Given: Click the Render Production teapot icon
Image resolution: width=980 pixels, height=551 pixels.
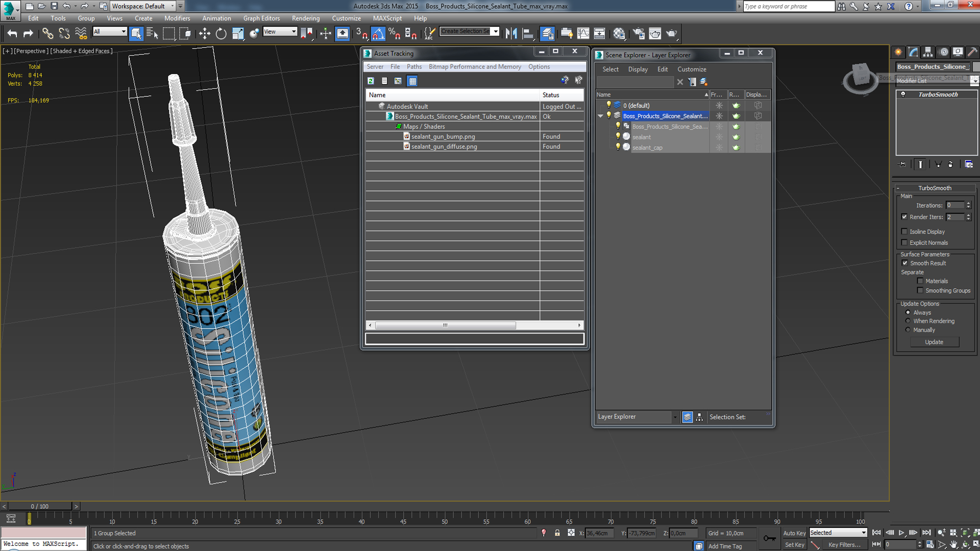Looking at the screenshot, I should (x=672, y=34).
